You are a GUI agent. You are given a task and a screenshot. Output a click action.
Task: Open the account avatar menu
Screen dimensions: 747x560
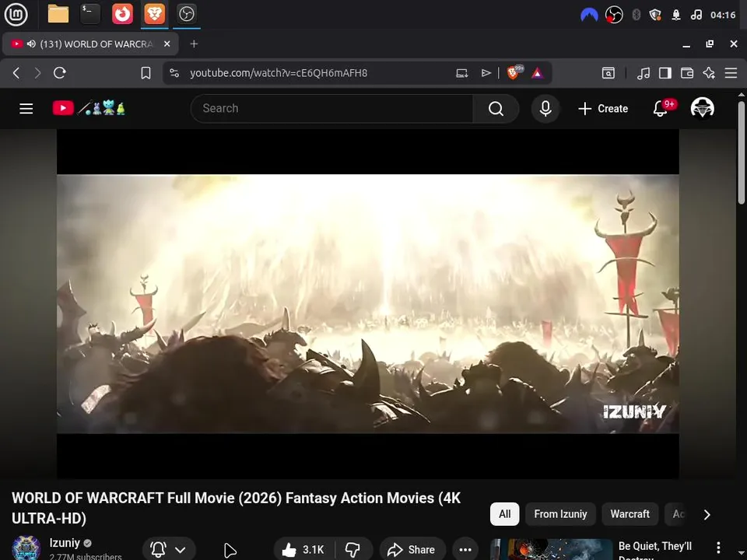(x=702, y=108)
